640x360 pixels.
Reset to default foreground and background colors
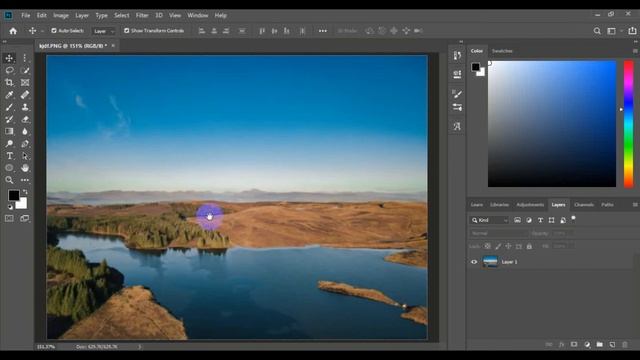tap(10, 207)
